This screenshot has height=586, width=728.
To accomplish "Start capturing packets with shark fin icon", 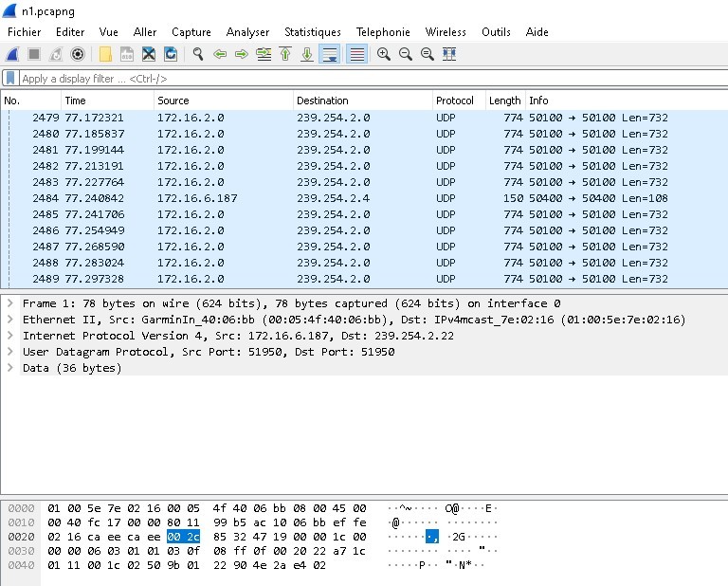I will [x=12, y=54].
